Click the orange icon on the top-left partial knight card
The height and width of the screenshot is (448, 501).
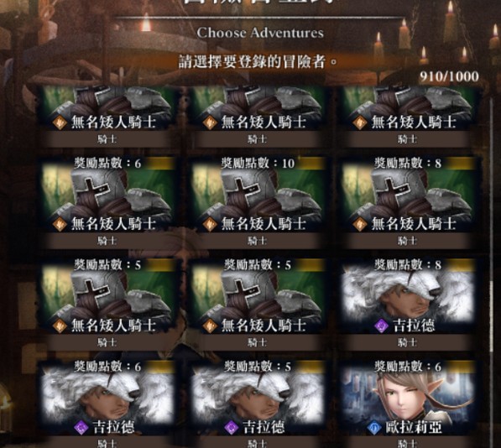tap(60, 123)
